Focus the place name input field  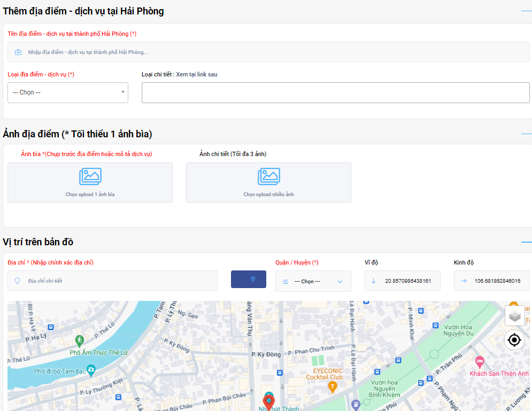tap(267, 52)
